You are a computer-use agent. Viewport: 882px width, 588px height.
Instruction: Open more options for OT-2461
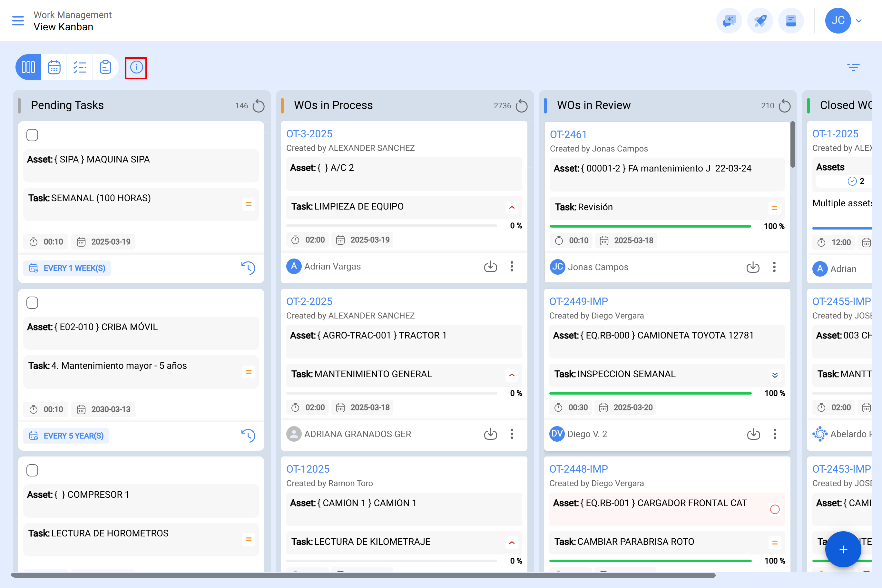(x=774, y=267)
